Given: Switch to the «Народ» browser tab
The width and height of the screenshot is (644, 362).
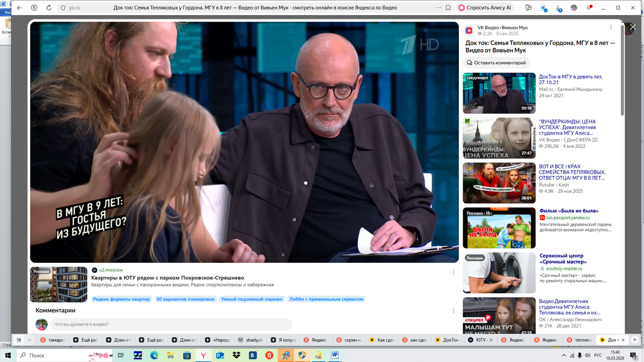Looking at the screenshot, I should click(218, 340).
